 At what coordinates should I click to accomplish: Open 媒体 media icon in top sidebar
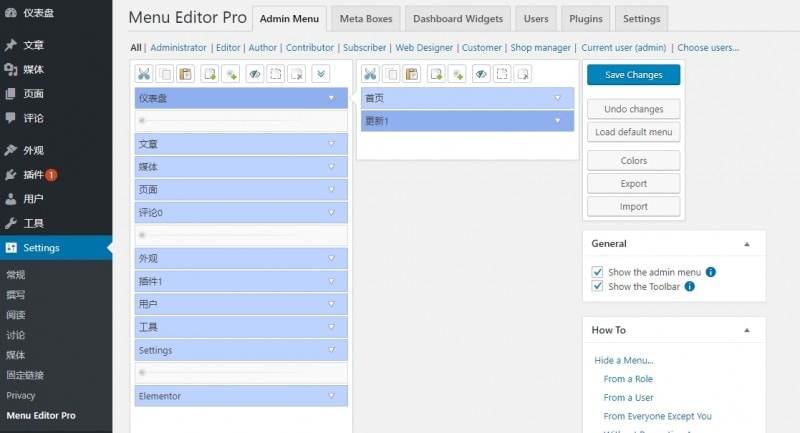pos(11,69)
